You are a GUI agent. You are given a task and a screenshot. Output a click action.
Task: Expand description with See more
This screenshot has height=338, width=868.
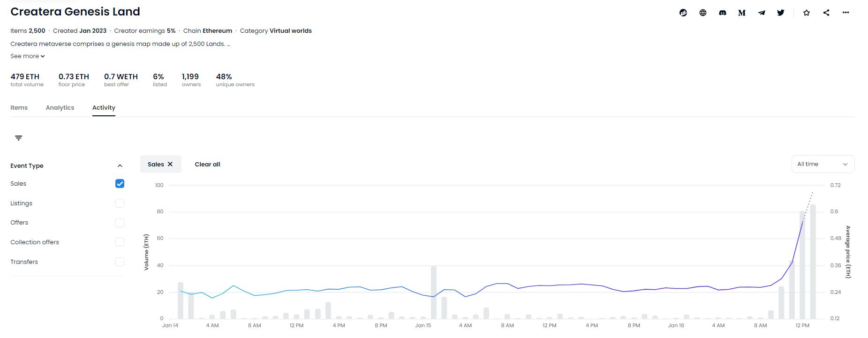(x=28, y=56)
